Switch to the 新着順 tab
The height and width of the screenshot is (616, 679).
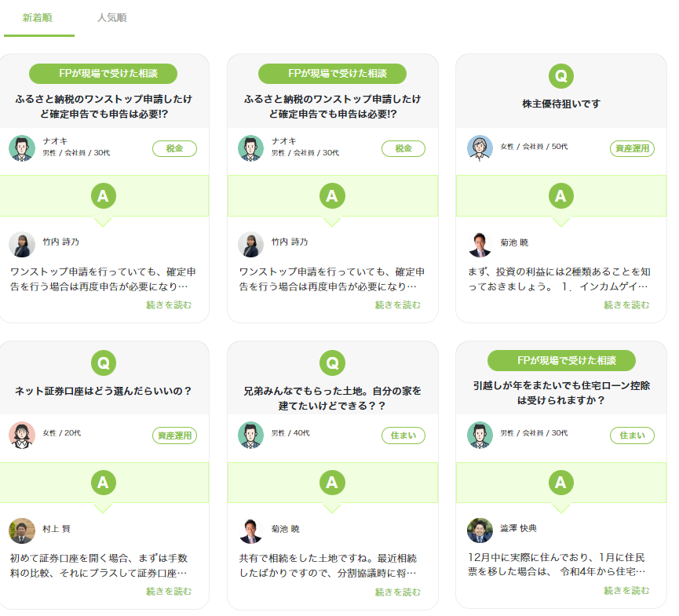point(38,17)
